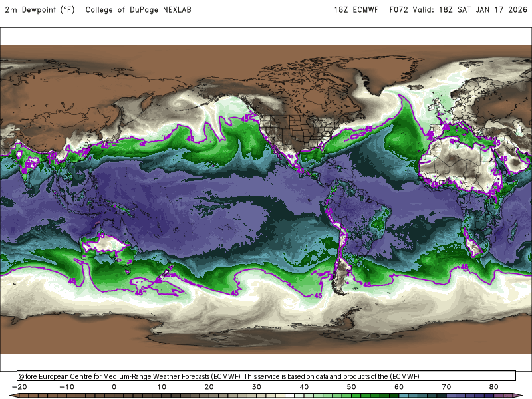Screen dimensions: 532x399
Task: Click the 60 colorbar scale label
Action: click(399, 387)
